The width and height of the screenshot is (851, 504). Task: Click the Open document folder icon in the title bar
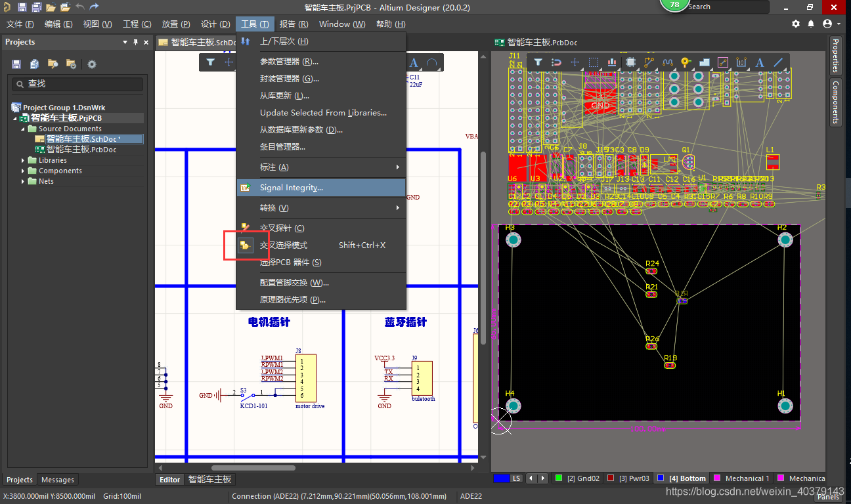(51, 7)
